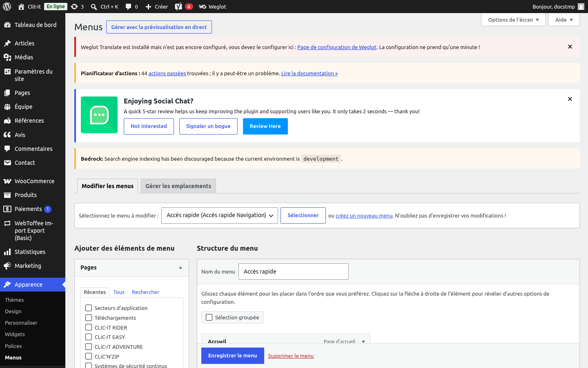Open Articles pin icon in sidebar
Viewport: 588px width, 368px height.
pyautogui.click(x=7, y=43)
